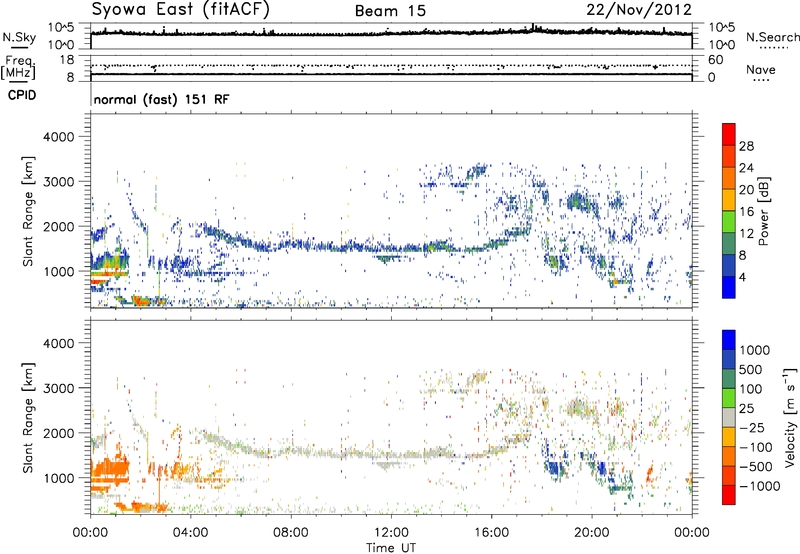Click the 'Syowa East (fitACF)' title

point(180,10)
